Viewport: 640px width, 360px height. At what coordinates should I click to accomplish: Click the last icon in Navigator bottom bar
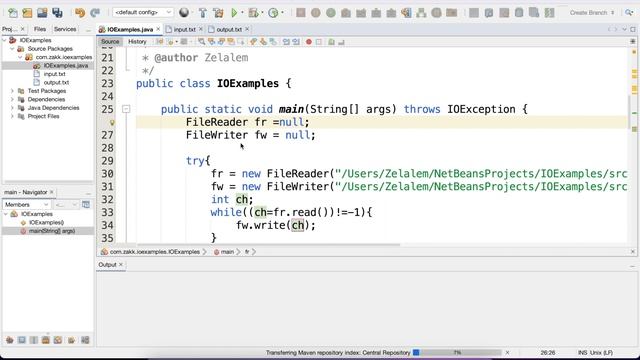click(85, 340)
